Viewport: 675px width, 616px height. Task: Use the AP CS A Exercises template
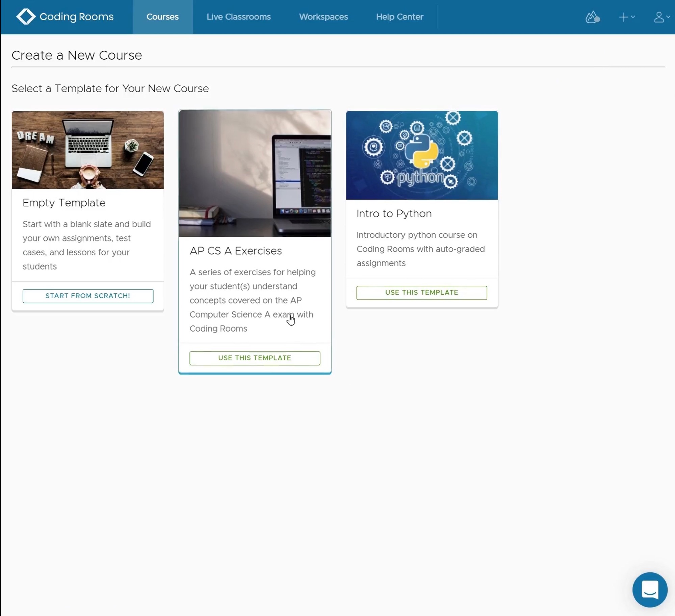point(255,358)
